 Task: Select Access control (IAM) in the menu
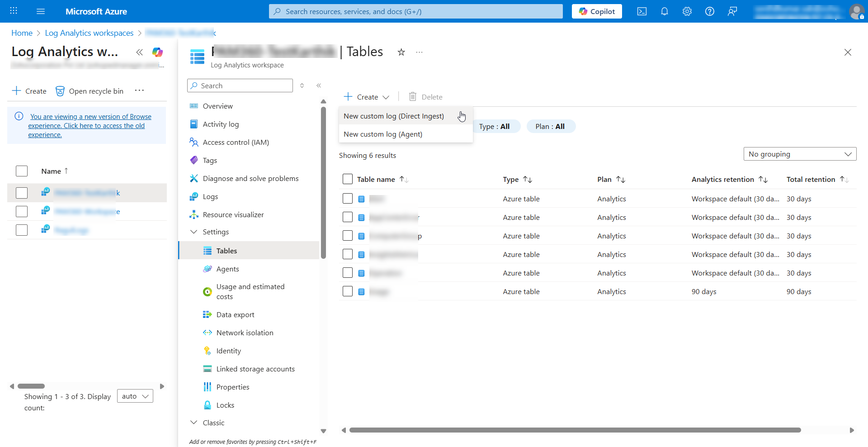click(235, 142)
